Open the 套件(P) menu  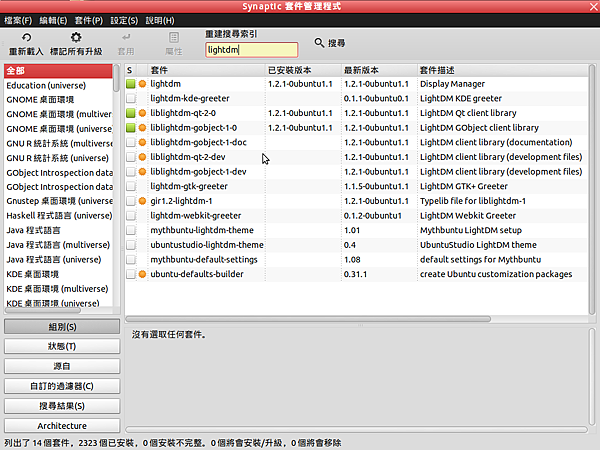[x=89, y=20]
